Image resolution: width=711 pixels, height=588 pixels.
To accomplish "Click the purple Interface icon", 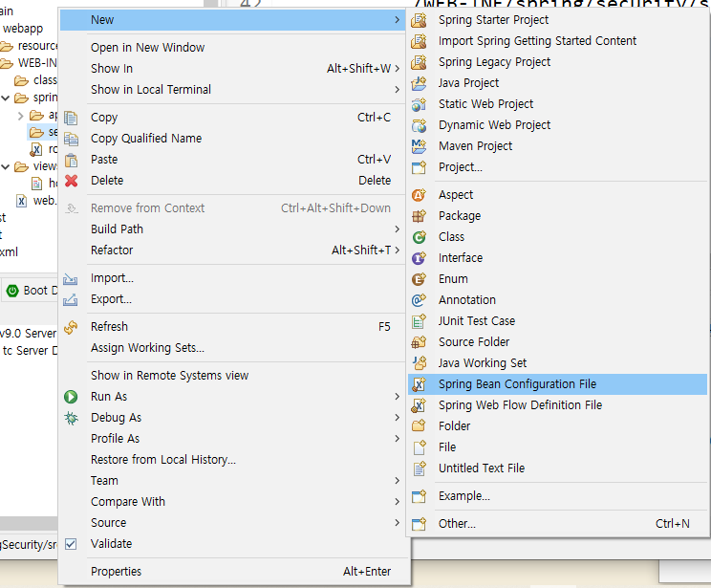I will pyautogui.click(x=419, y=258).
